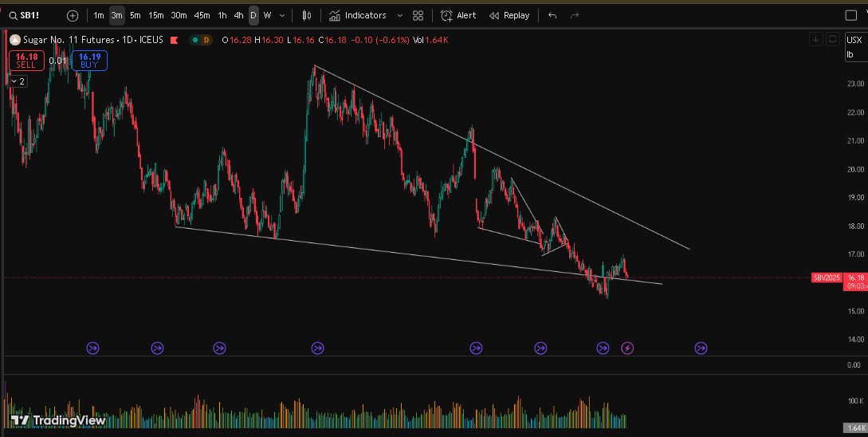Set the interval to 1h

pos(222,15)
